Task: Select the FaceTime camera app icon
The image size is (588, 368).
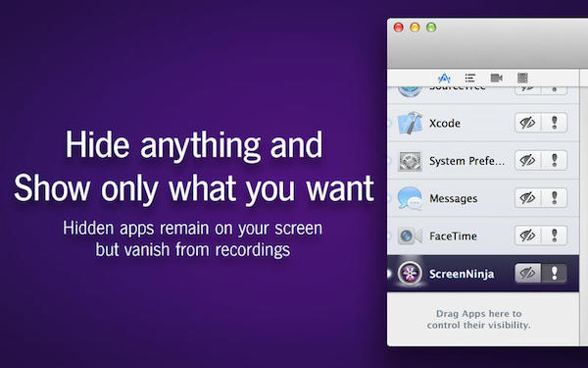Action: pos(410,237)
